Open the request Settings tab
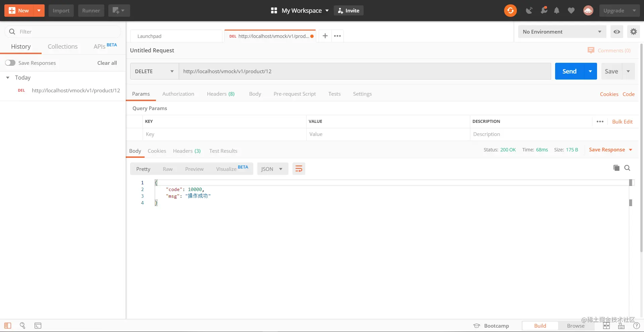 tap(362, 94)
